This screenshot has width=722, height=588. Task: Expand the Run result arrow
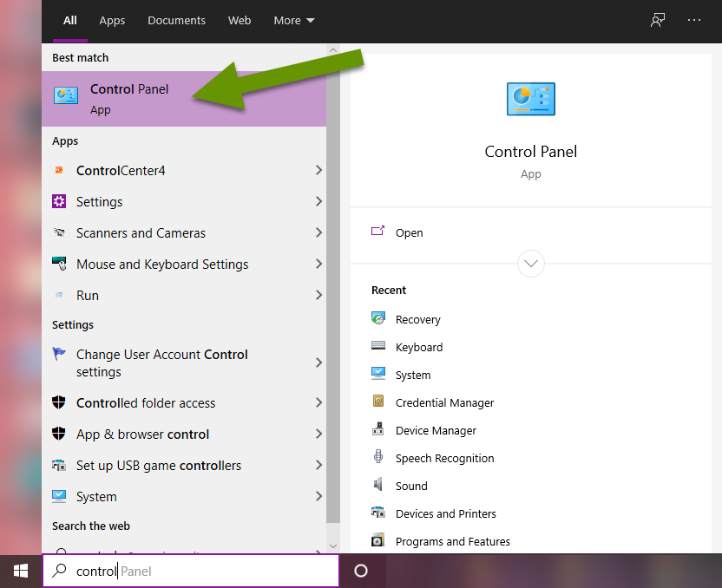(318, 295)
